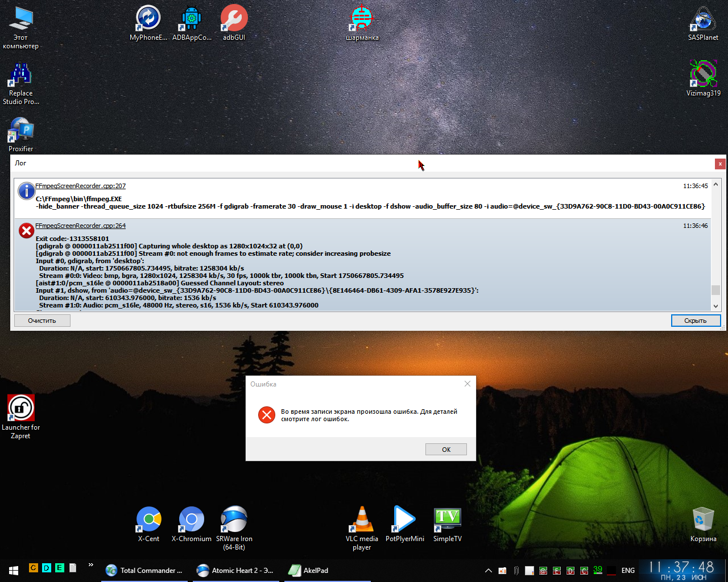Click the C tray disk indicator

[x=584, y=571]
